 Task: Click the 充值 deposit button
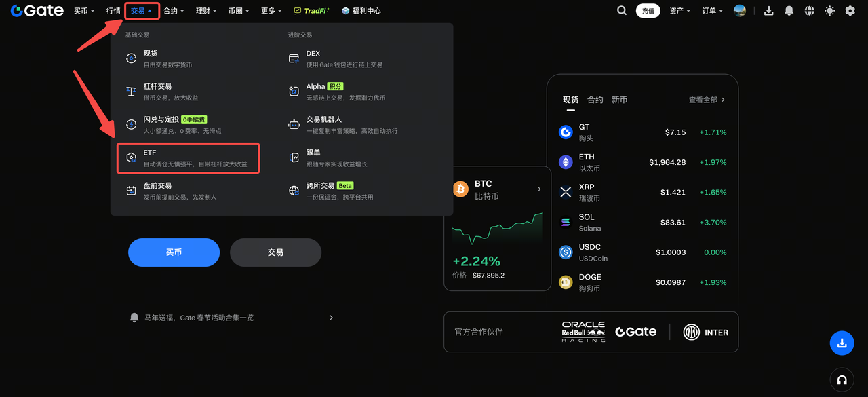point(648,11)
